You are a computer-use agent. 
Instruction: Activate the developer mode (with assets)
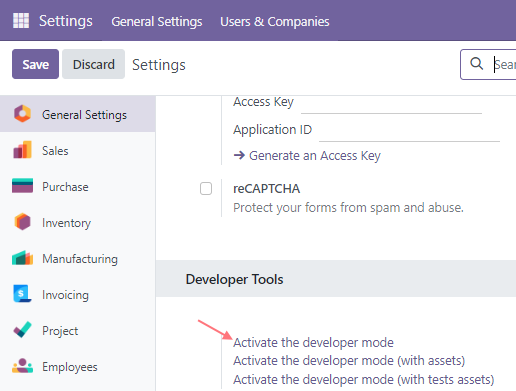click(349, 361)
